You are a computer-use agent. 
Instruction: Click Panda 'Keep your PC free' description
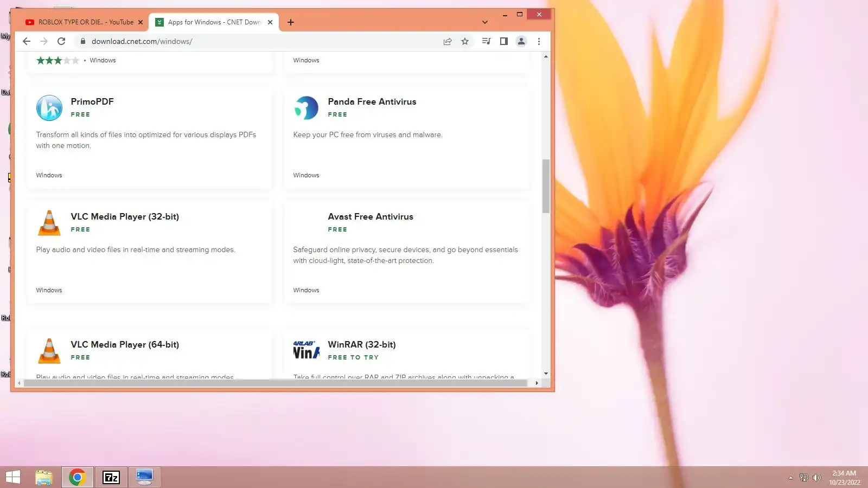(x=368, y=134)
